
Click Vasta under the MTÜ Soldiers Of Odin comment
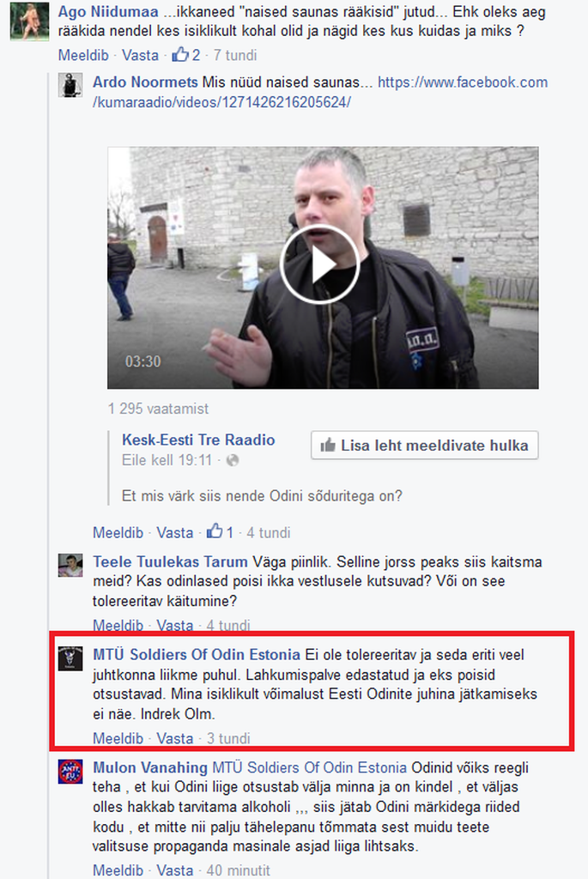(x=175, y=738)
